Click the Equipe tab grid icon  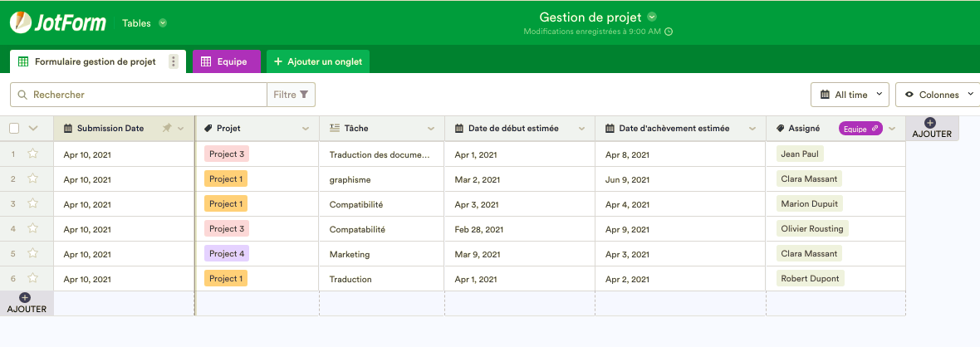(x=206, y=61)
